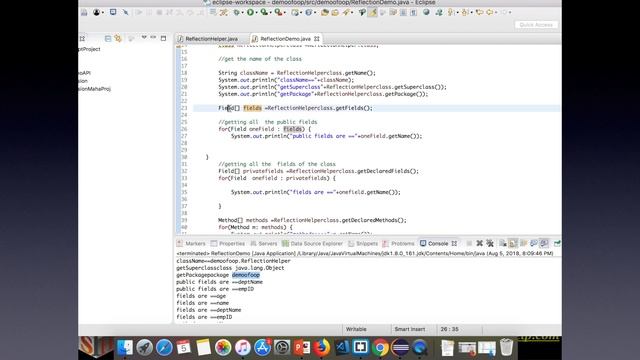Image resolution: width=640 pixels, height=360 pixels.
Task: Maximize the Project Explorer panel
Action: [x=163, y=38]
